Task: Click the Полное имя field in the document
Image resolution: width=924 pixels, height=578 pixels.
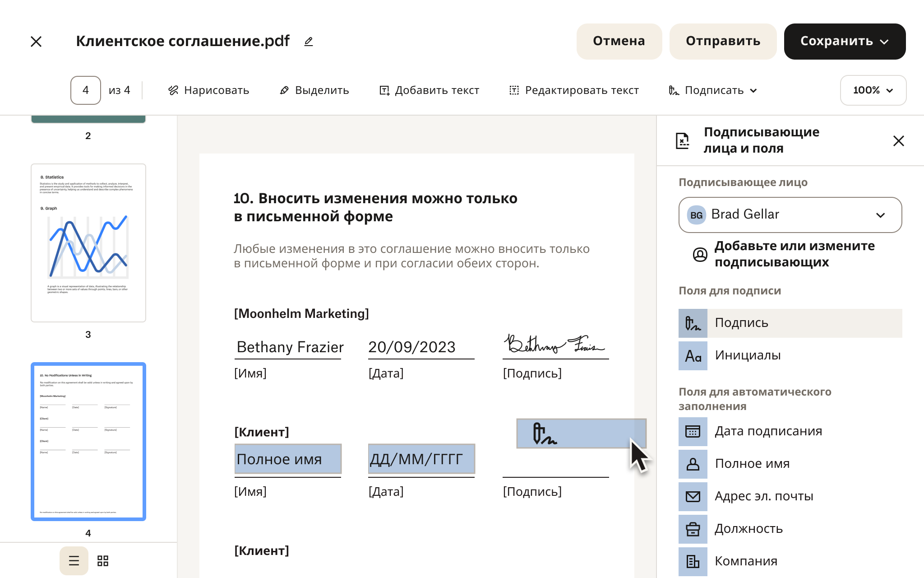Action: pos(288,459)
